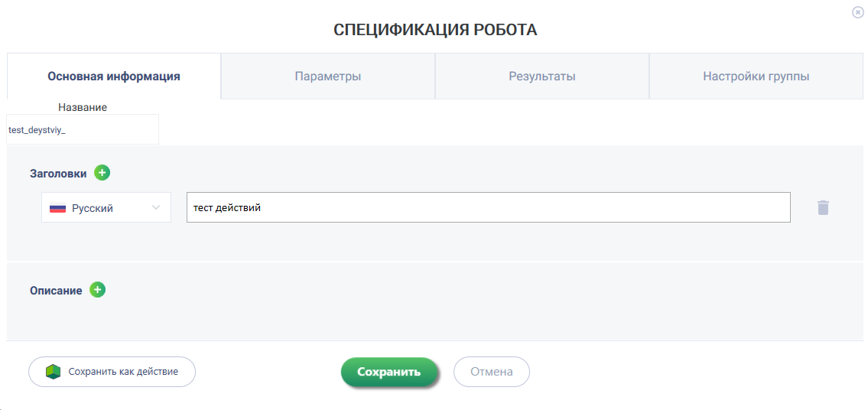Expand the language list via the chevron arrow

156,208
